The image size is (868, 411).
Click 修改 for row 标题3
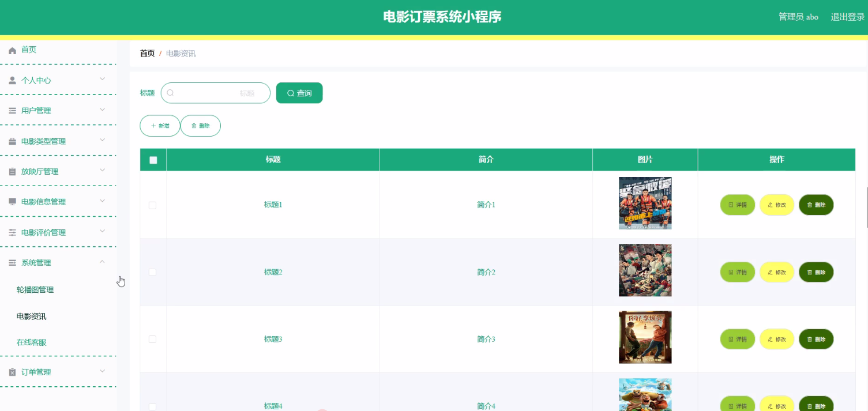(777, 339)
